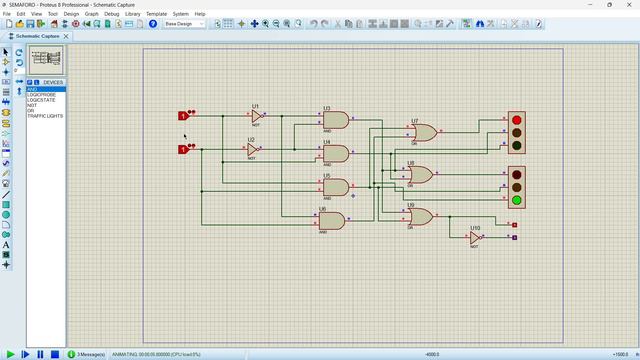
Task: Click the green lamp of lower traffic light
Action: click(x=517, y=200)
